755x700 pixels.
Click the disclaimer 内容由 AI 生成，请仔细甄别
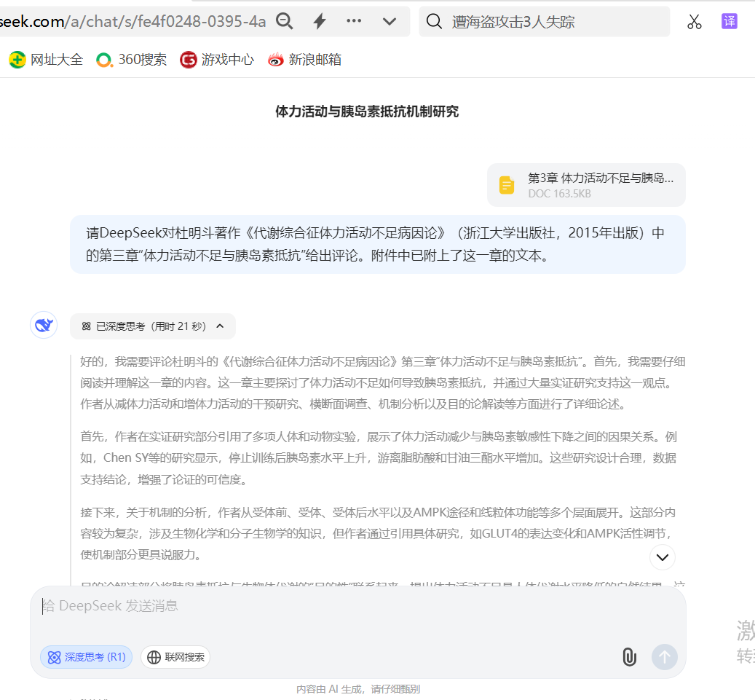coord(357,689)
